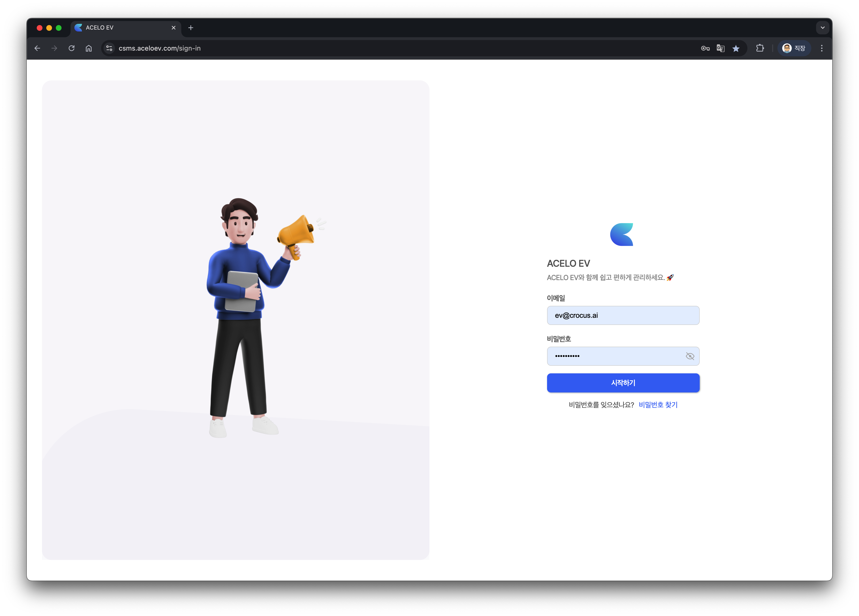Click the browser back arrow
The height and width of the screenshot is (616, 859).
coord(37,48)
